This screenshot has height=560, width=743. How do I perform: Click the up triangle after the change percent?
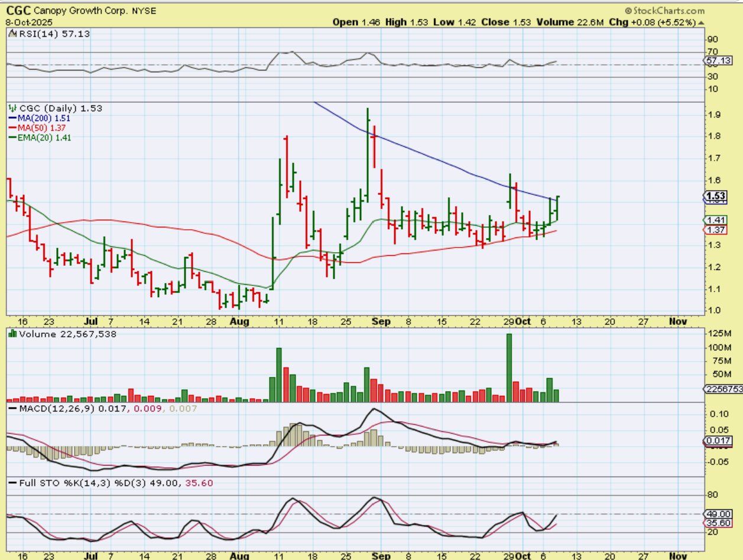(x=702, y=22)
